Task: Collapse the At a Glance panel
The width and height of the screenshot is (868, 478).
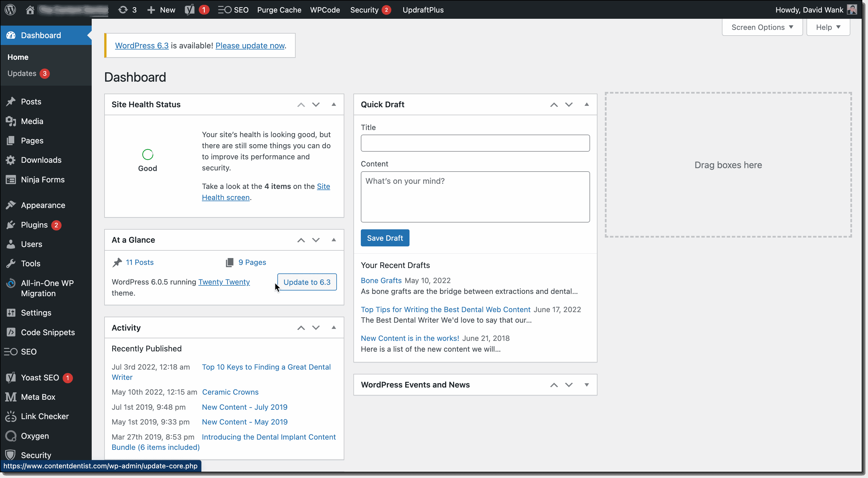Action: (x=333, y=240)
